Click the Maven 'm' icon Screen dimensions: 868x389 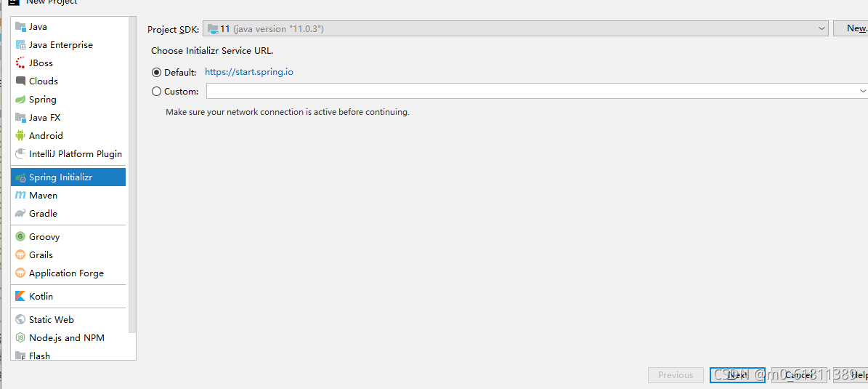(x=20, y=195)
